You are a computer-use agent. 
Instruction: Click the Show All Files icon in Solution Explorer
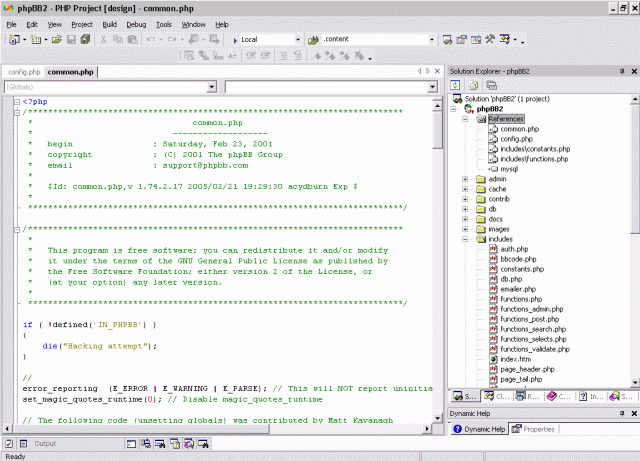[473, 85]
